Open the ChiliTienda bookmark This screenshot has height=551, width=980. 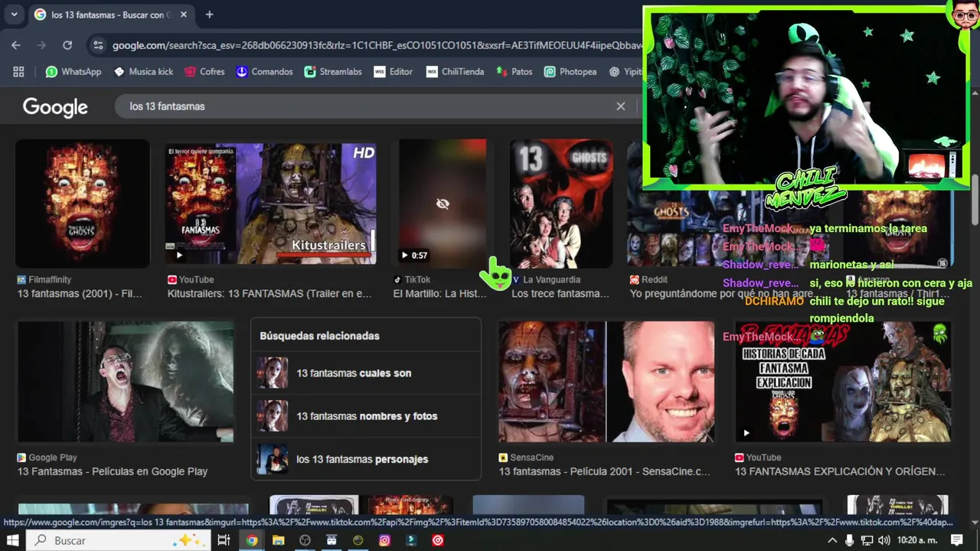pos(455,71)
